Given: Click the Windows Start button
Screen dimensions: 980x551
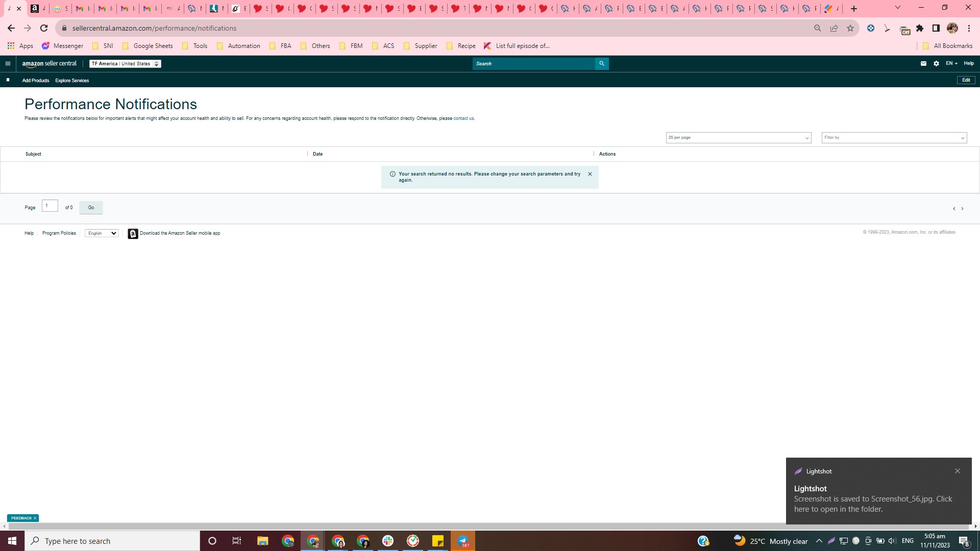Looking at the screenshot, I should 12,541.
